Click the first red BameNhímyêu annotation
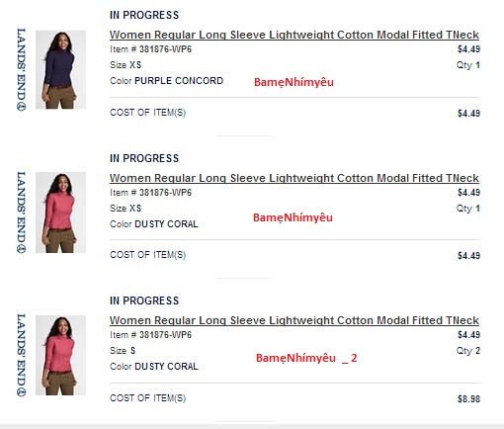504x429 pixels. click(x=294, y=82)
